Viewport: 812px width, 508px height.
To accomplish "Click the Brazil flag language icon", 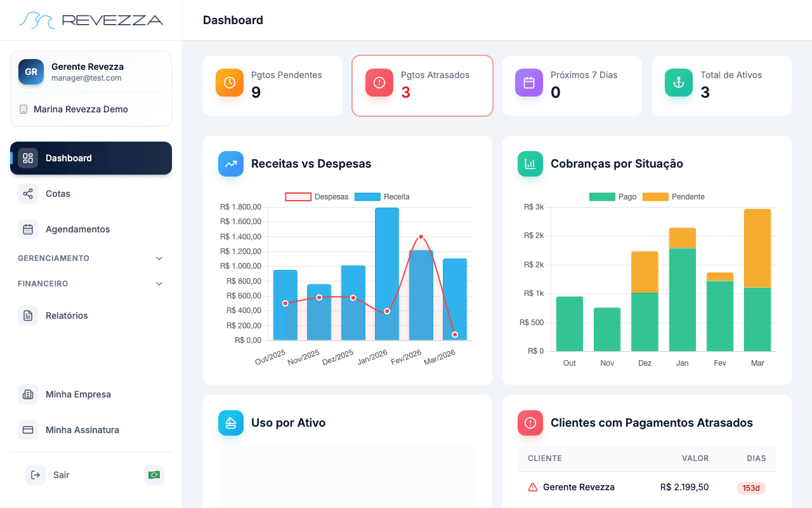I will 154,475.
